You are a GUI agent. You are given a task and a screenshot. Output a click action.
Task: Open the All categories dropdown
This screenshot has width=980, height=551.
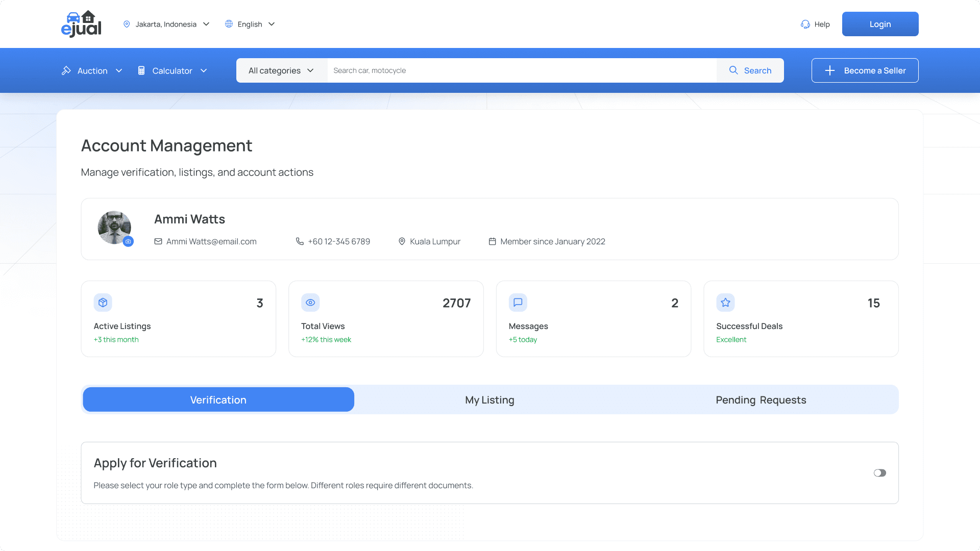pyautogui.click(x=281, y=70)
